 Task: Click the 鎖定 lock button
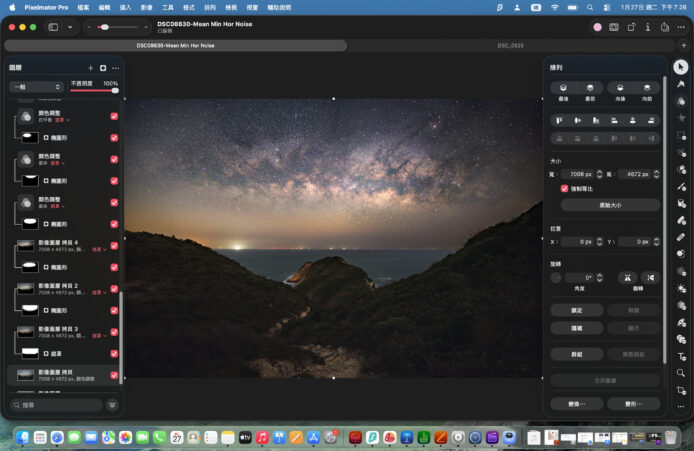576,310
